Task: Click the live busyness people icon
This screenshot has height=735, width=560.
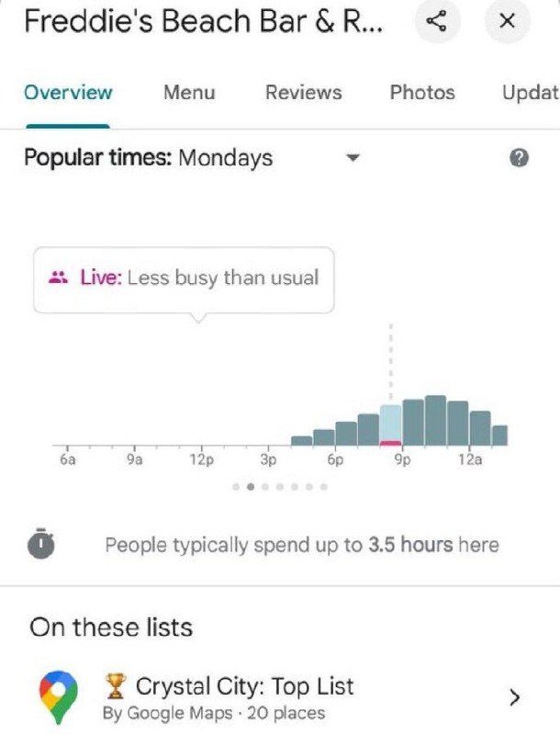Action: click(59, 277)
